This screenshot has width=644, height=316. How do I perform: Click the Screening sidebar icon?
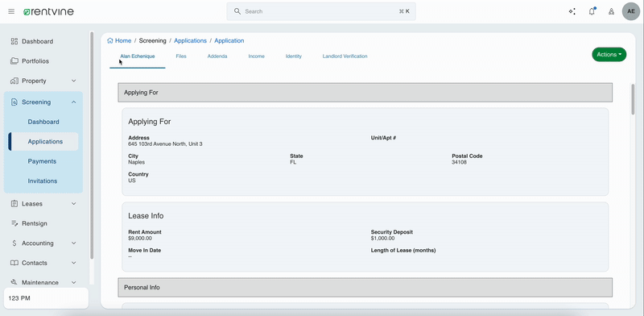14,102
